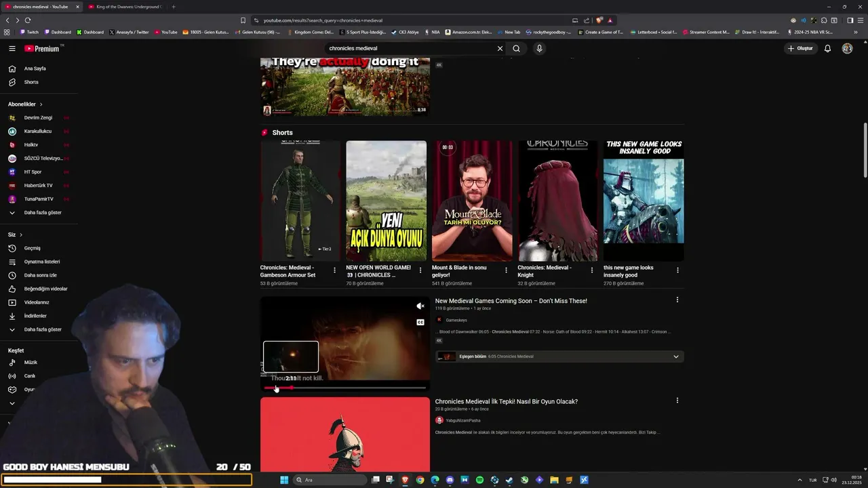Expand the Siz section header
Image resolution: width=868 pixels, height=488 pixels.
pos(15,235)
